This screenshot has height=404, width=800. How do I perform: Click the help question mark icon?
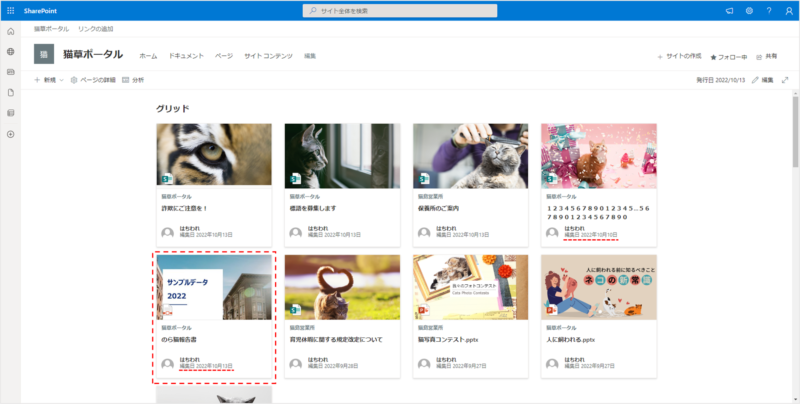[x=768, y=10]
